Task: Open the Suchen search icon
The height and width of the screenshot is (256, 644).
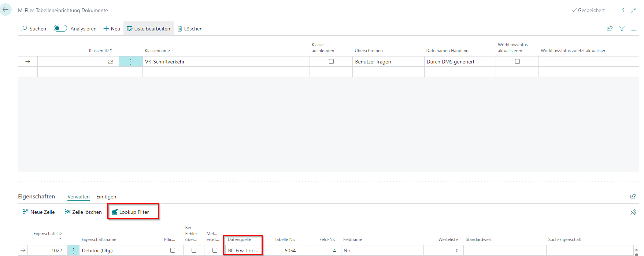Action: pyautogui.click(x=24, y=29)
